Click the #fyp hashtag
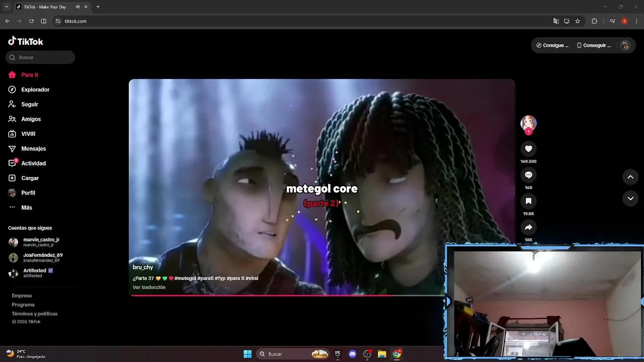 click(x=220, y=278)
